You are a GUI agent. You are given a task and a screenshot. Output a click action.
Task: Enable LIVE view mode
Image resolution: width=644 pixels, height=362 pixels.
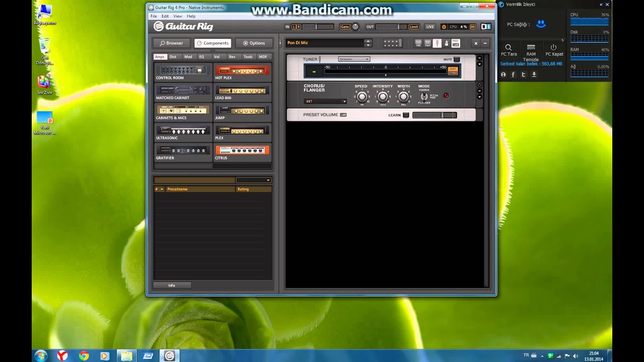[x=430, y=27]
